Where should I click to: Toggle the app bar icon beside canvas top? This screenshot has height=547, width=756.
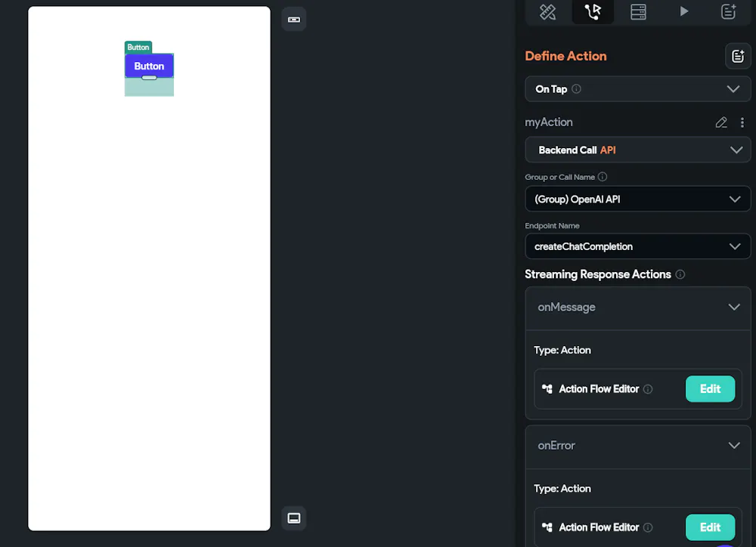click(x=293, y=20)
